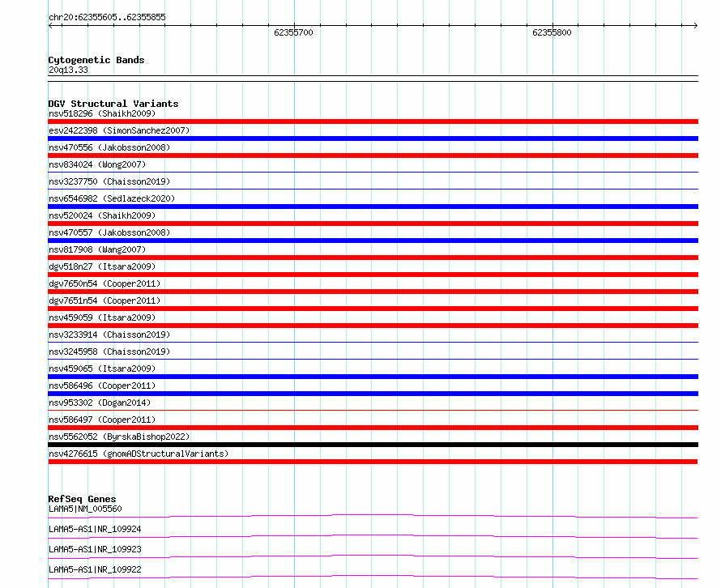Click magenta line under LAMA5-AS1|NR_109924
Screen dimensions: 721x588
tap(373, 536)
